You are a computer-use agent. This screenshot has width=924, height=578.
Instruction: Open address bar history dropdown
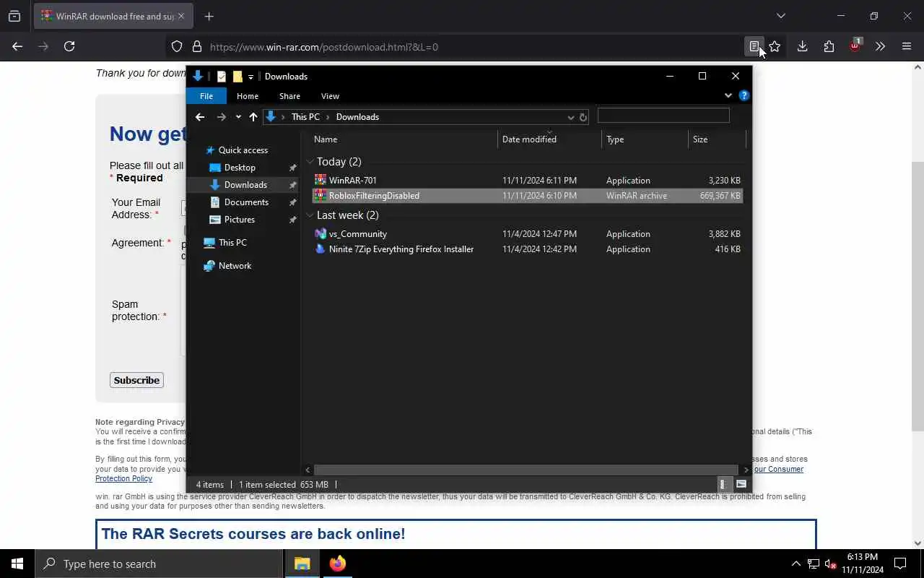(570, 117)
